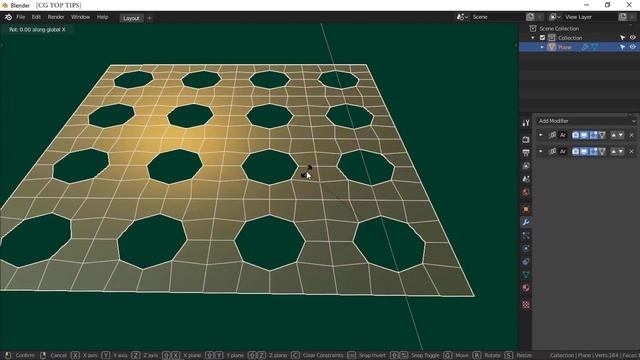Toggle edit mode display of top Array modifier

(593, 135)
